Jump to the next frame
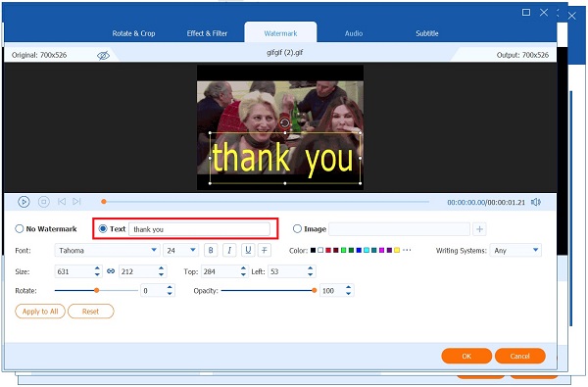The height and width of the screenshot is (387, 588). (x=76, y=202)
